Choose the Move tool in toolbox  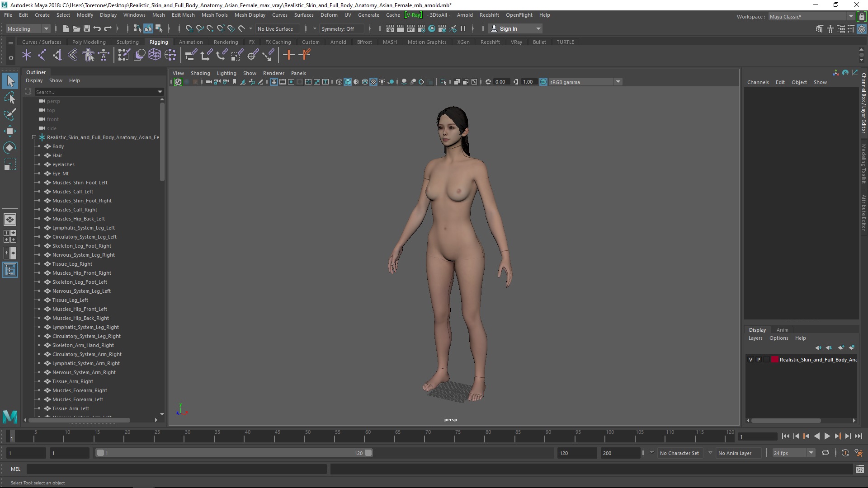pyautogui.click(x=10, y=131)
